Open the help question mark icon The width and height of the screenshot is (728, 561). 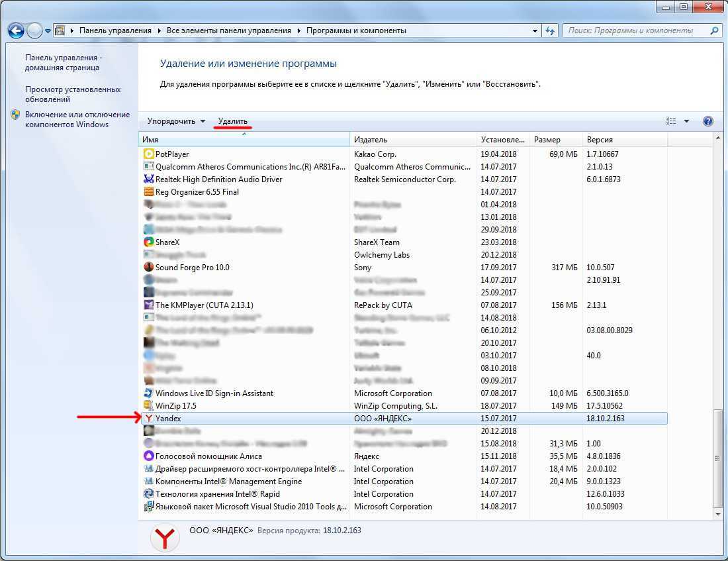point(707,121)
